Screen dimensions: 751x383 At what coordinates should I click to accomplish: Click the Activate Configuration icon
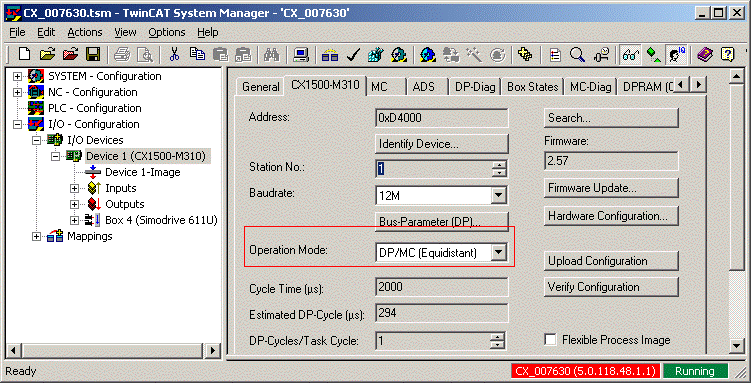click(376, 55)
